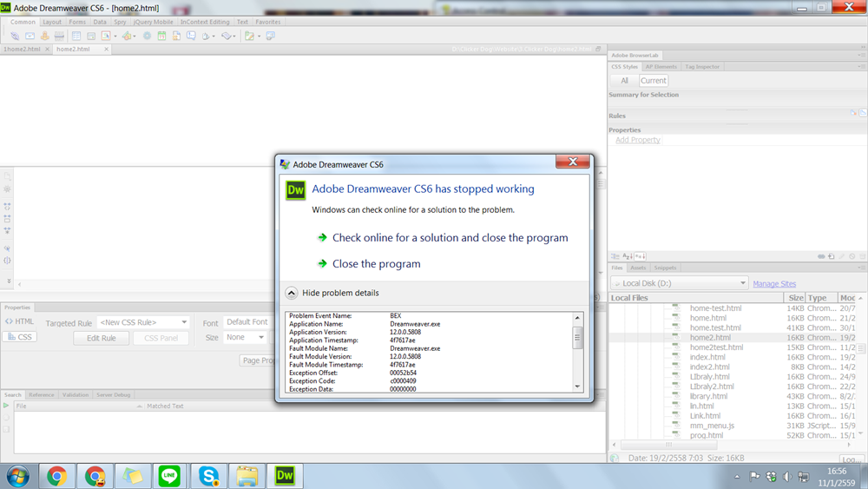New CSS Rule icon in CSS panel
This screenshot has width=868, height=489.
click(831, 256)
